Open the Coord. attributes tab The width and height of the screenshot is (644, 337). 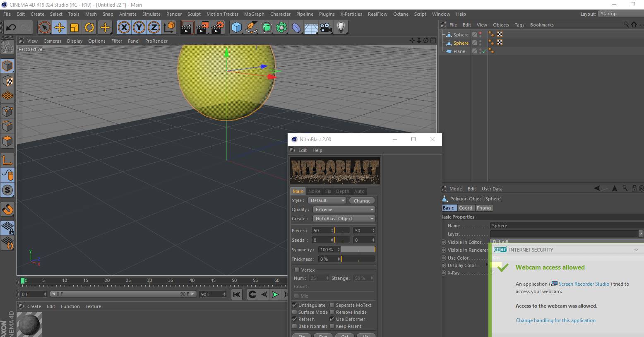tap(466, 208)
